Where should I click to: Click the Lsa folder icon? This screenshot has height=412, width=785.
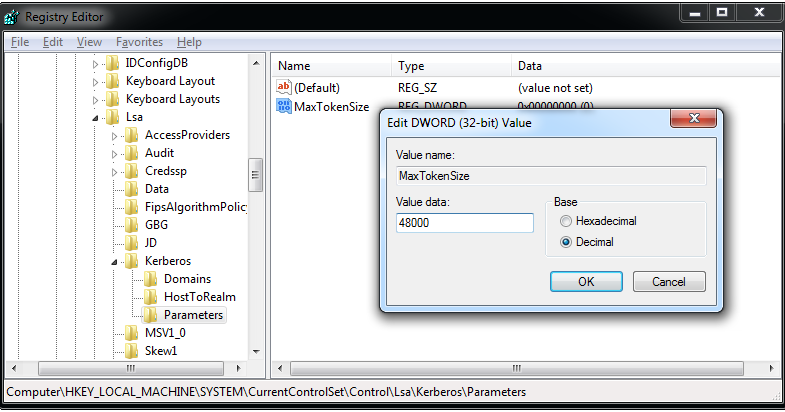tap(113, 117)
